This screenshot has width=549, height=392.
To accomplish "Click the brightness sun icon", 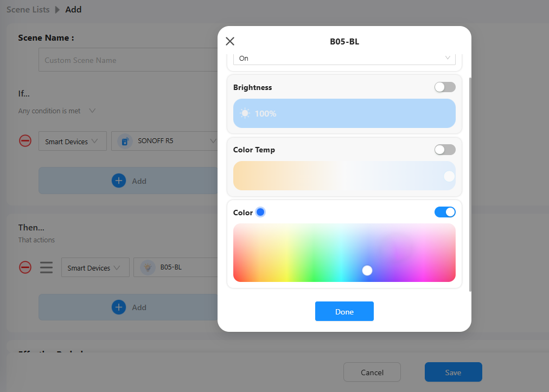I will tap(245, 113).
